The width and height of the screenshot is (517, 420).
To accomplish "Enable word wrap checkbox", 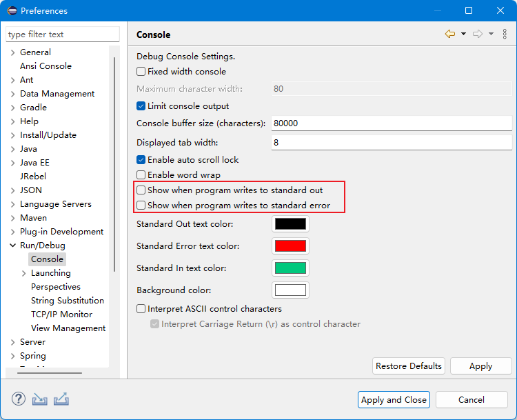I will tap(141, 175).
